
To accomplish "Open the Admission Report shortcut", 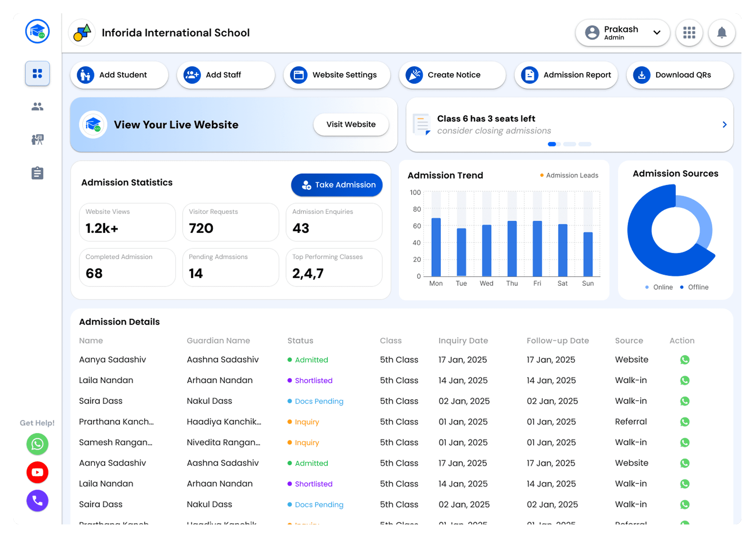I will click(x=566, y=75).
